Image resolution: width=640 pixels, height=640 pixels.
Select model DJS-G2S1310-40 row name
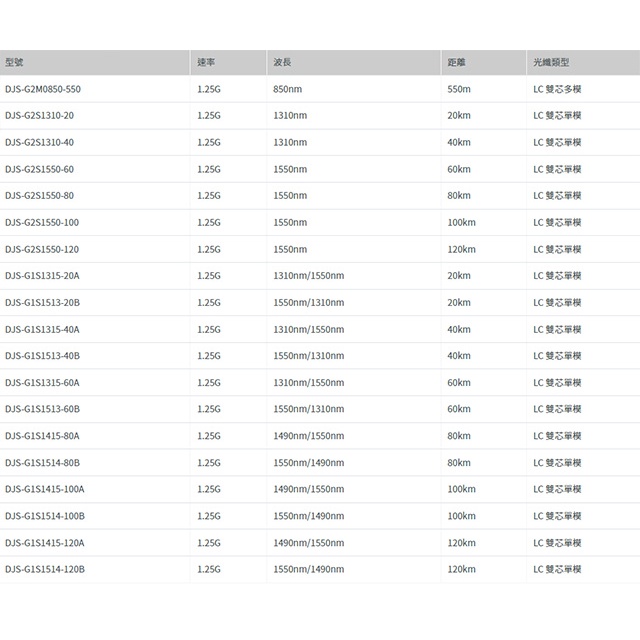coord(39,142)
